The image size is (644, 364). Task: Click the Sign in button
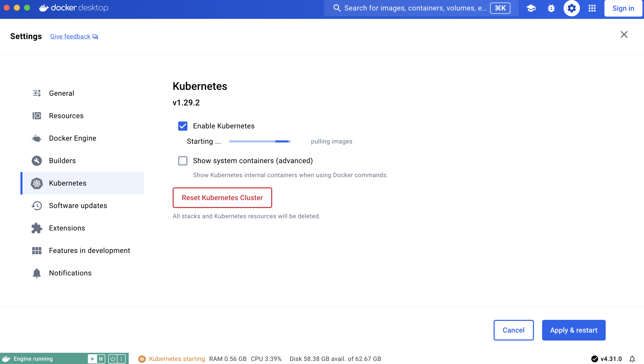[623, 8]
